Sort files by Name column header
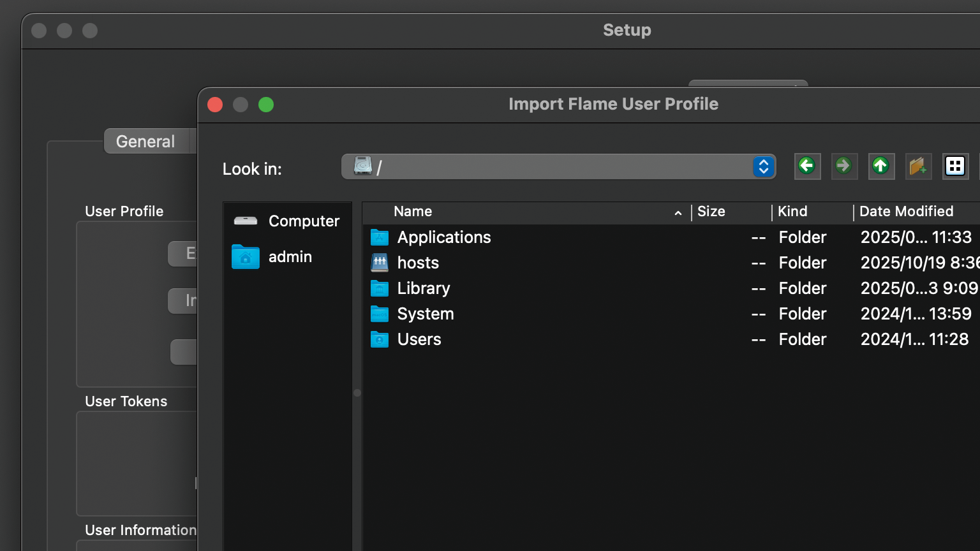The image size is (980, 551). pyautogui.click(x=413, y=212)
